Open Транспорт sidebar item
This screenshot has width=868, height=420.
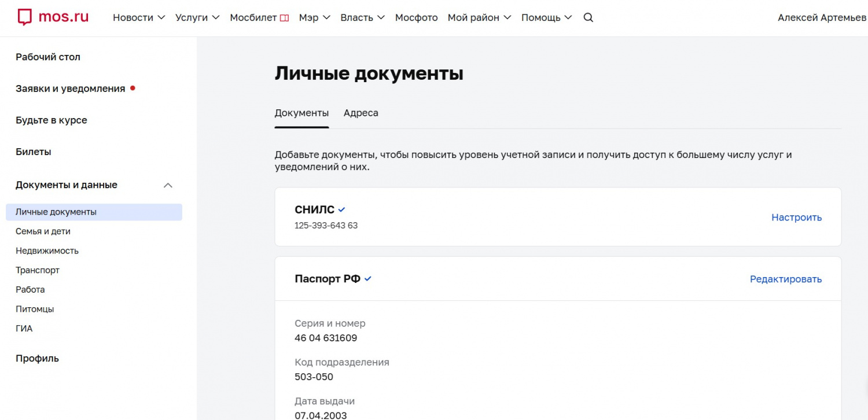click(x=38, y=270)
